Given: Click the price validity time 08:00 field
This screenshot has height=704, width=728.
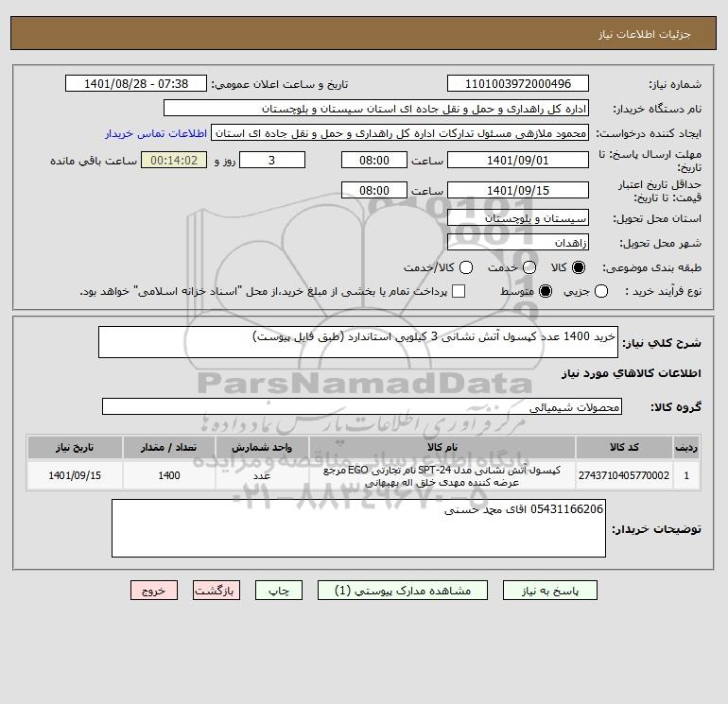Looking at the screenshot, I should coord(374,190).
